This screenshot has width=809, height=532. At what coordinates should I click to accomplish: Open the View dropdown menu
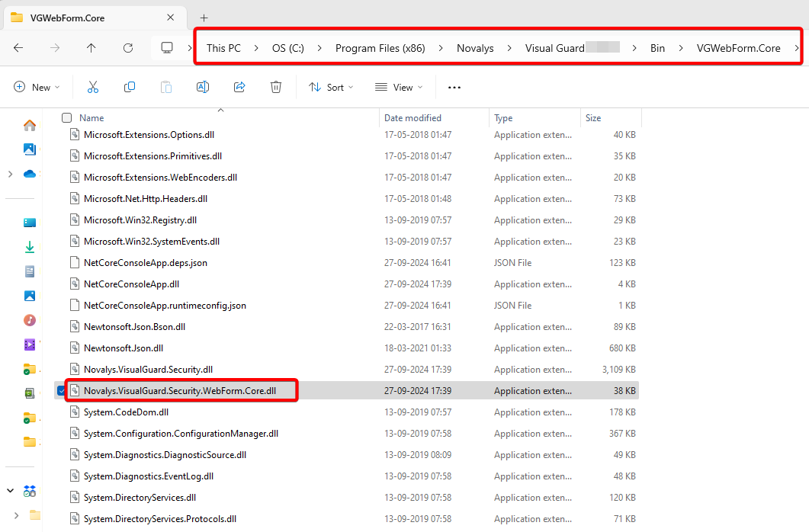click(398, 87)
